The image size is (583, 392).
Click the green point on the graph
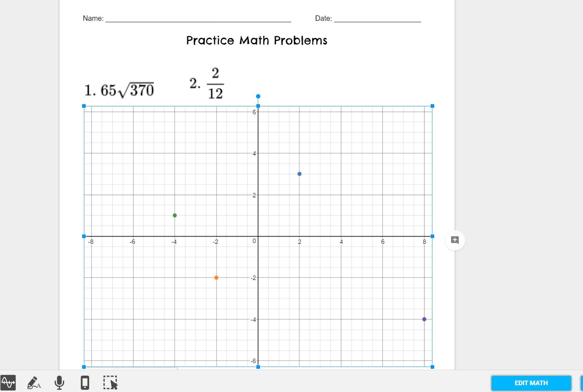pos(175,215)
